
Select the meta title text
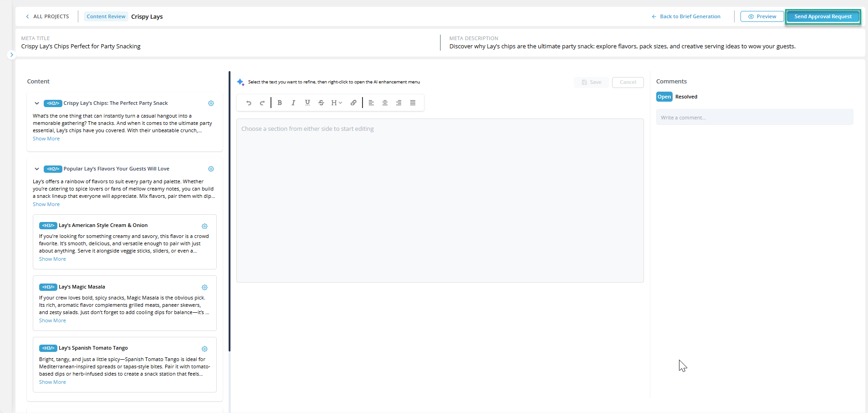point(81,46)
